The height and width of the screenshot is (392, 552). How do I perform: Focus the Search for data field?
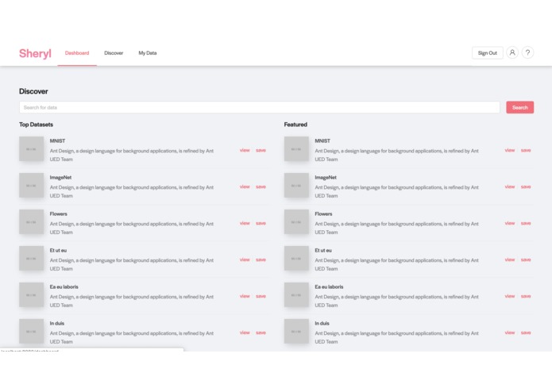(x=260, y=108)
